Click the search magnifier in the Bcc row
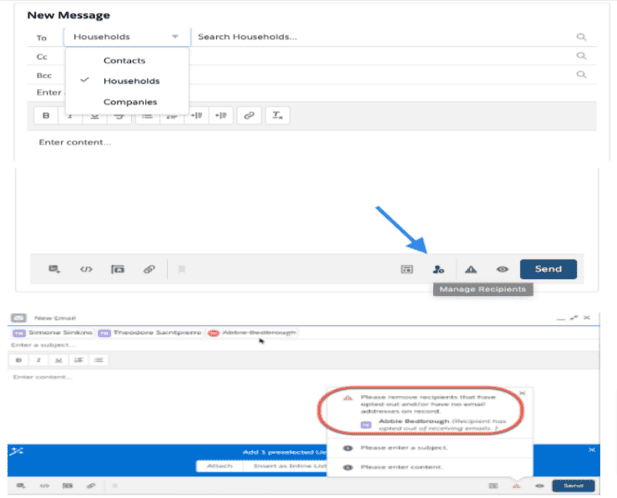The width and height of the screenshot is (617, 498). (x=581, y=74)
